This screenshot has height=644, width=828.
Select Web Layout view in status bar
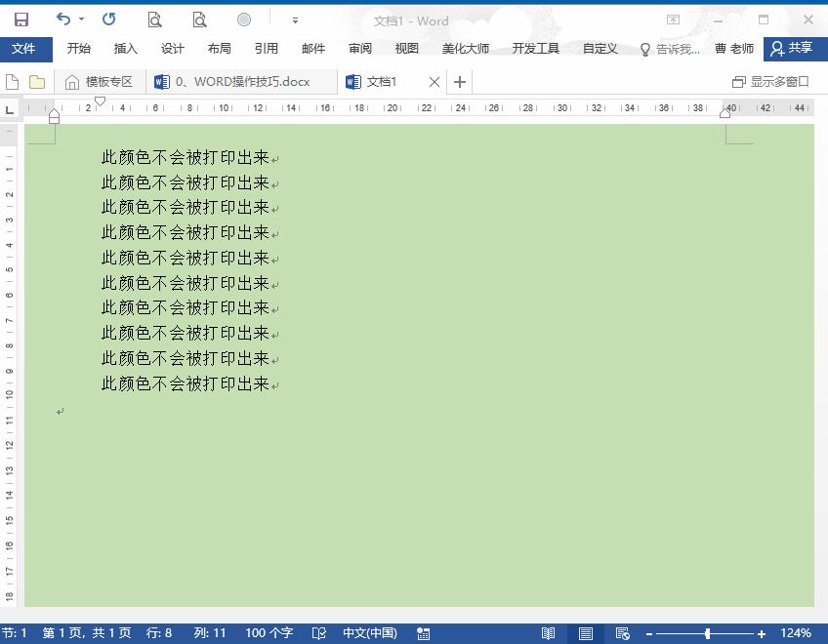click(x=622, y=632)
